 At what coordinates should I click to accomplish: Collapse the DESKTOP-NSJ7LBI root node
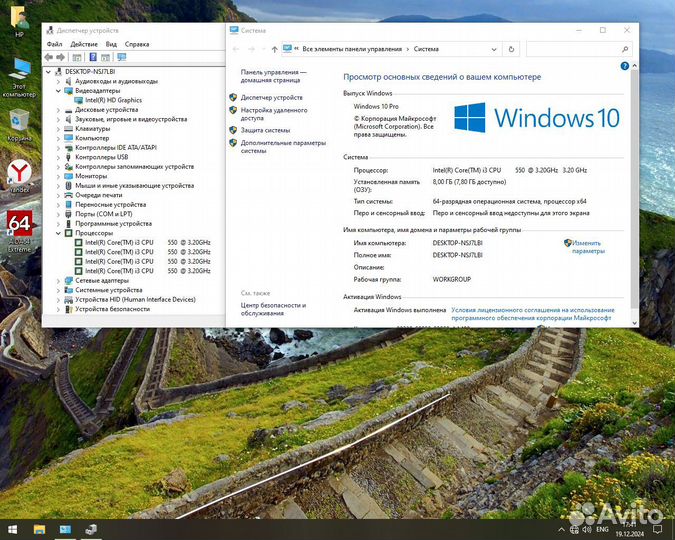pos(49,72)
